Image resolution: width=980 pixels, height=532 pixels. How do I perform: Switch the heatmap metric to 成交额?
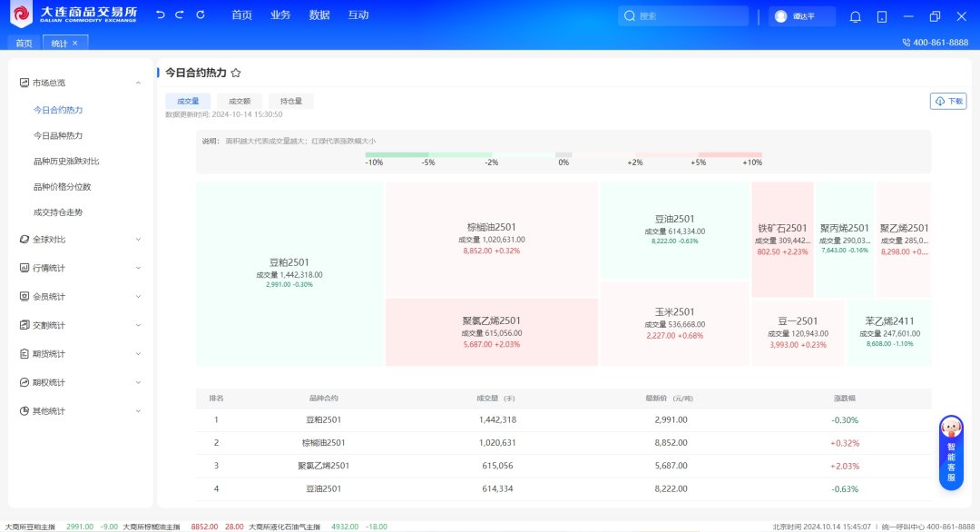240,101
